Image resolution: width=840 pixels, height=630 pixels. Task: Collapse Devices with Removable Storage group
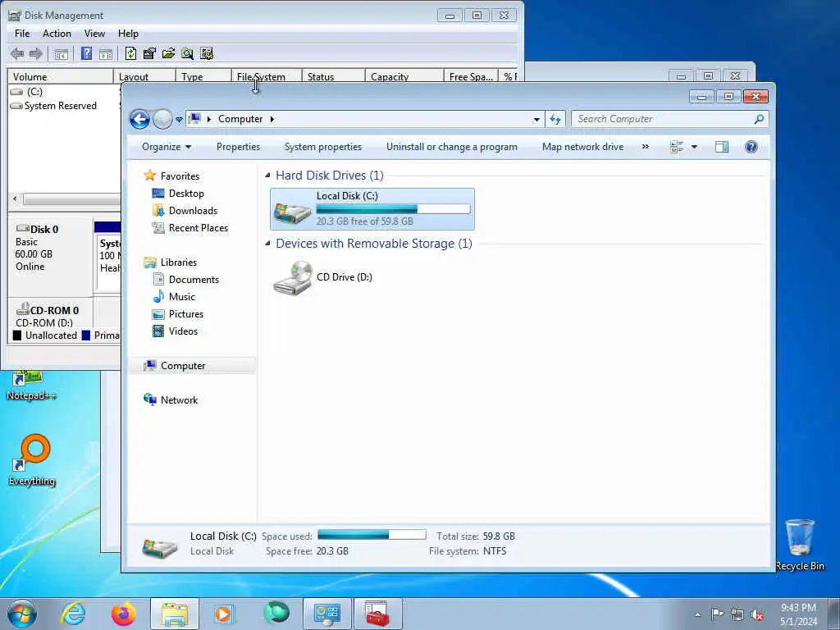[268, 243]
